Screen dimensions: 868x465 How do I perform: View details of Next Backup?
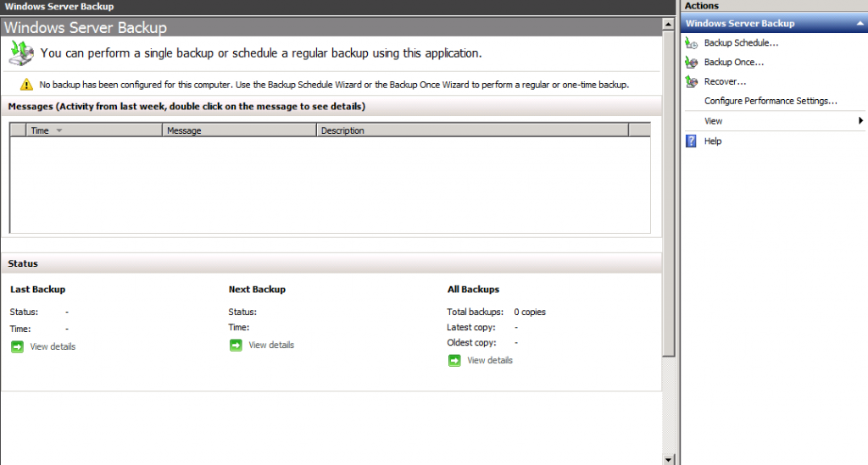[x=271, y=345]
